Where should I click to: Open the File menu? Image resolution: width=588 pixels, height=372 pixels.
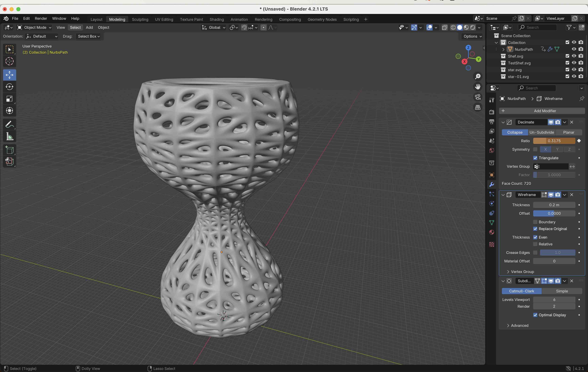click(15, 18)
